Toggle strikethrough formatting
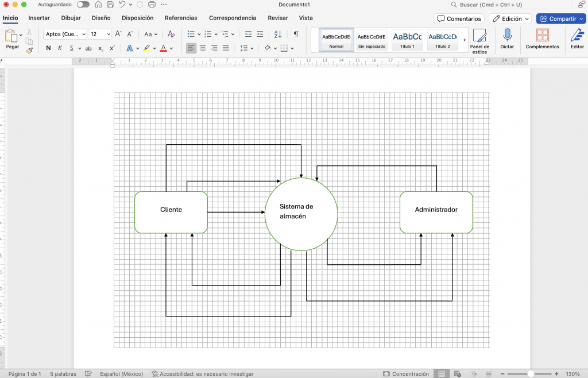Image resolution: width=588 pixels, height=378 pixels. [x=88, y=48]
